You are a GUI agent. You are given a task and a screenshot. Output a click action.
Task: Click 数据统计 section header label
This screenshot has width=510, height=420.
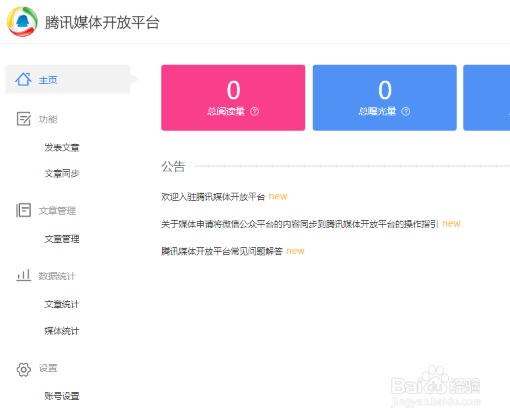57,276
